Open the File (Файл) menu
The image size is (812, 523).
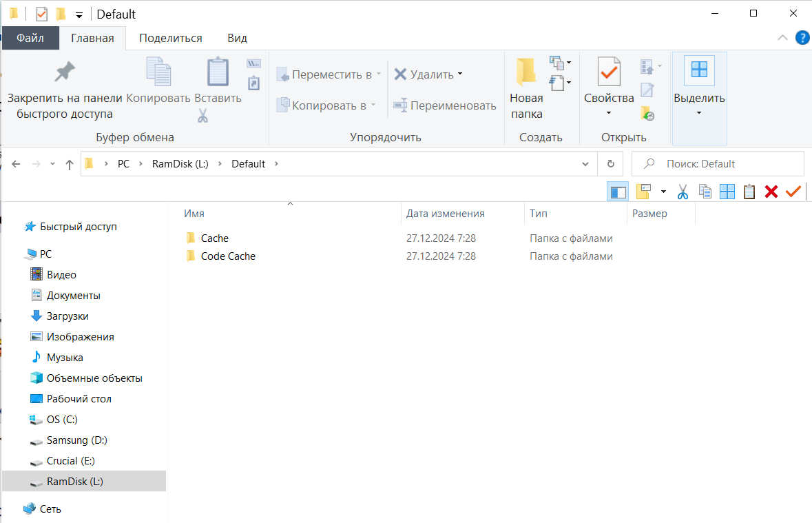(30, 38)
